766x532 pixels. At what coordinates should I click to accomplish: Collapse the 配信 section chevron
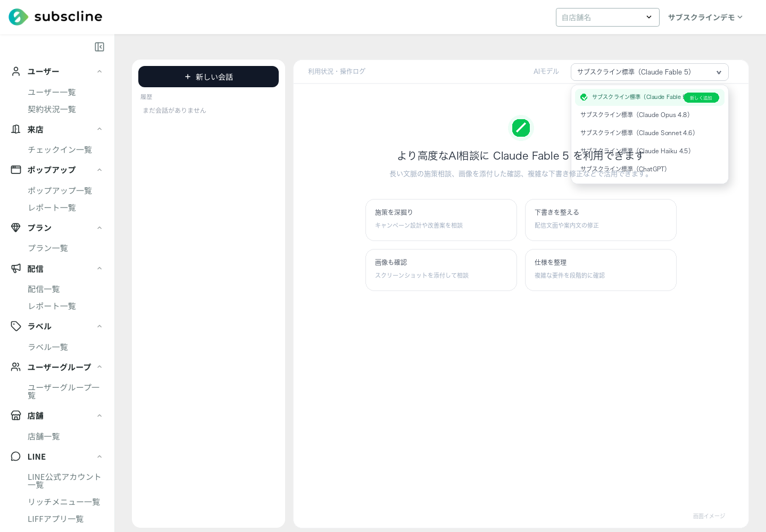99,269
